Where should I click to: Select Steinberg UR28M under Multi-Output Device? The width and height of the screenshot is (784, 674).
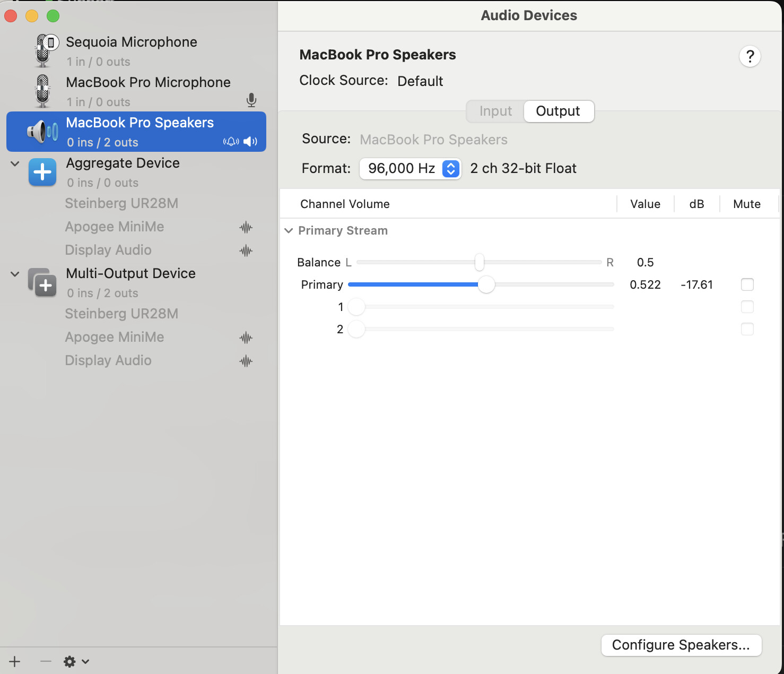point(121,314)
